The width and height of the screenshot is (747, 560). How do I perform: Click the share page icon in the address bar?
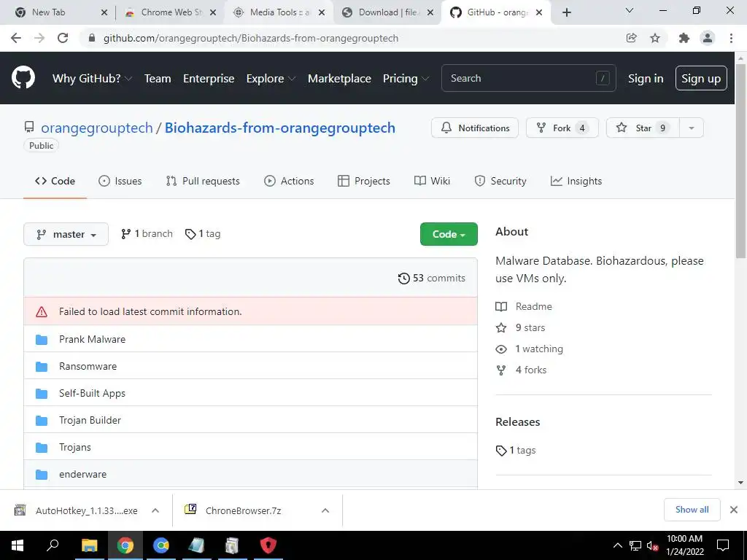coord(631,38)
